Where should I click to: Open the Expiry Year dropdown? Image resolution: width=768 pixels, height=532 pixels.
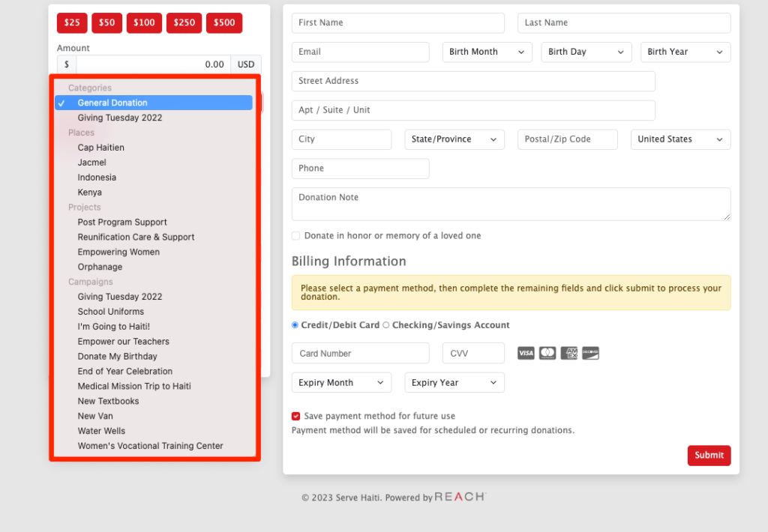(454, 383)
